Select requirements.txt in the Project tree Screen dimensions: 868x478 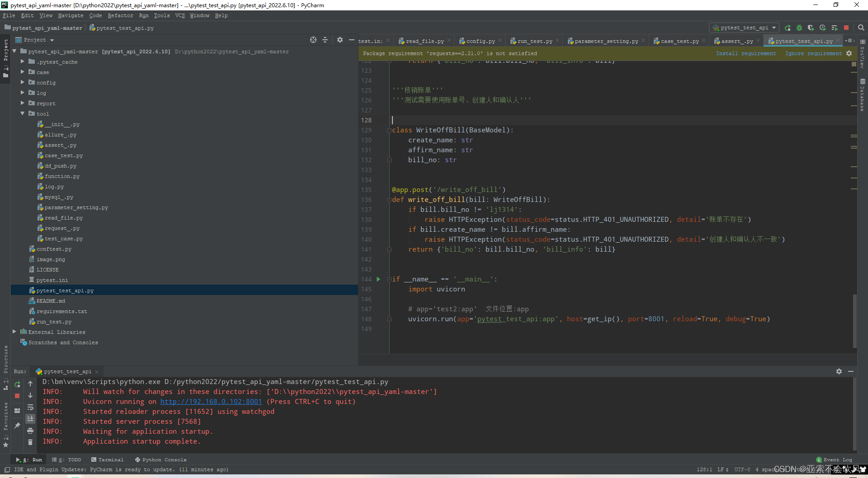click(x=61, y=311)
